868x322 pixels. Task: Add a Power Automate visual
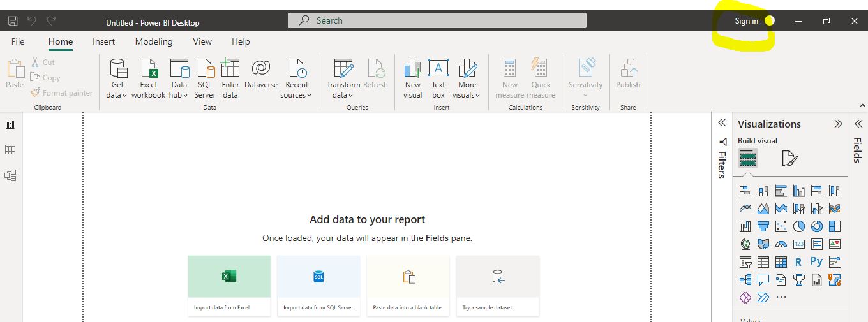(x=763, y=297)
